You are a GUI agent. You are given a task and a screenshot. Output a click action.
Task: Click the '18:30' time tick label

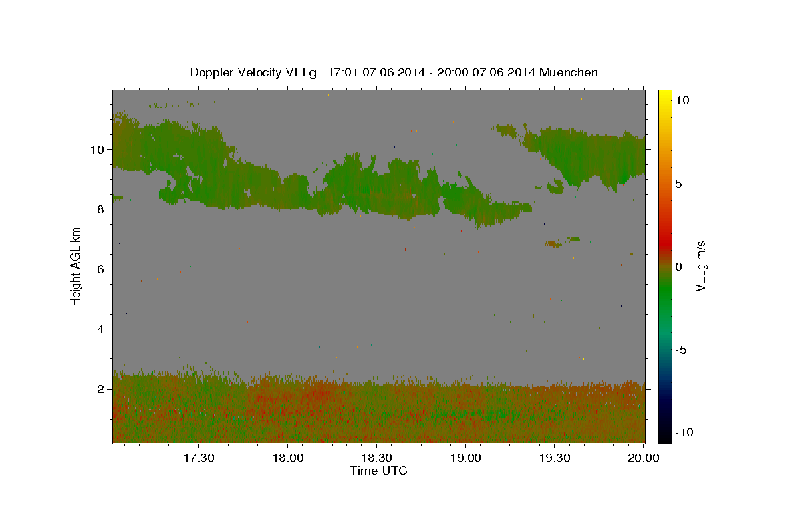click(x=377, y=458)
